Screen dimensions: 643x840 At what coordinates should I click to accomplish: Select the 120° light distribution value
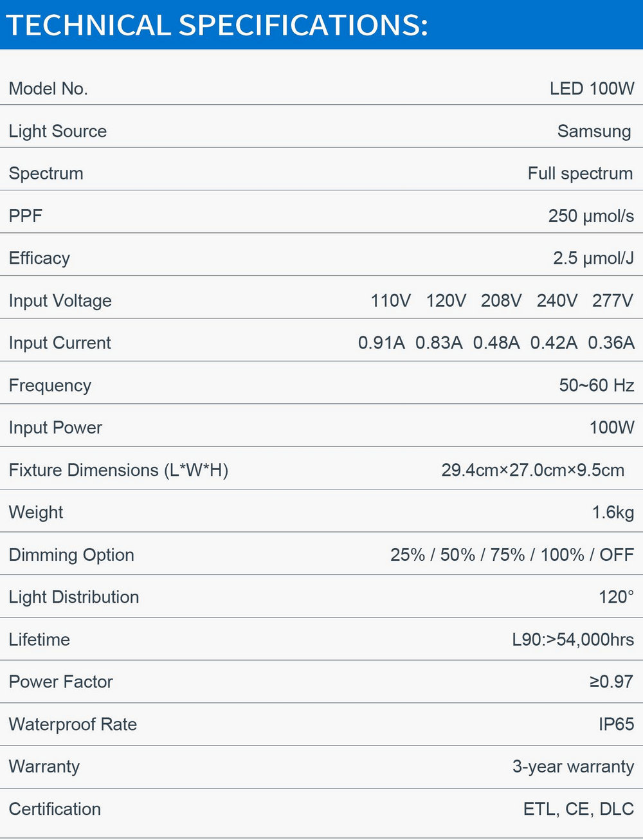[x=616, y=598]
